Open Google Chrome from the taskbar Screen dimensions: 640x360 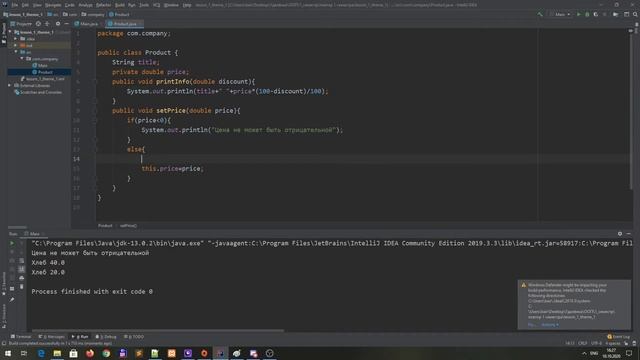[107, 353]
